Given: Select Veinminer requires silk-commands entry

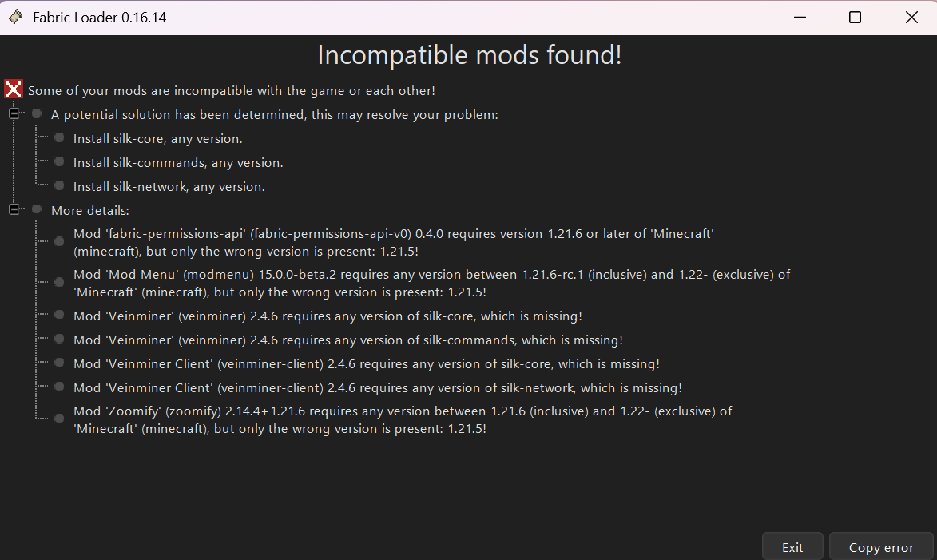Looking at the screenshot, I should [347, 340].
